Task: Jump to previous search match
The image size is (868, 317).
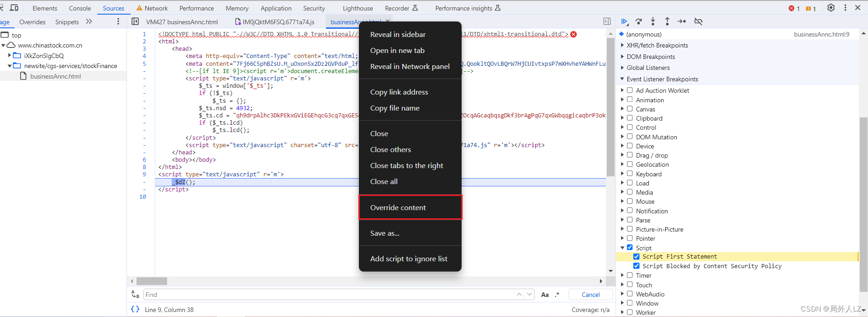Action: (519, 295)
